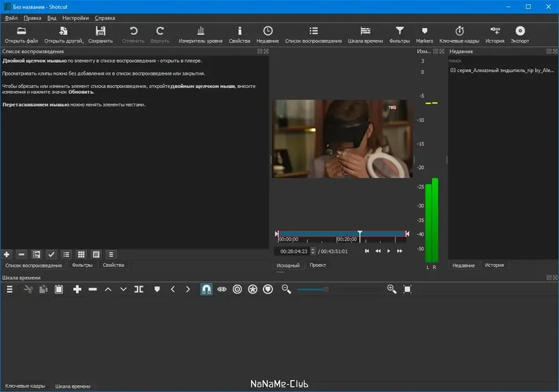The image size is (559, 392).
Task: Click the Export disc icon
Action: pos(519,31)
